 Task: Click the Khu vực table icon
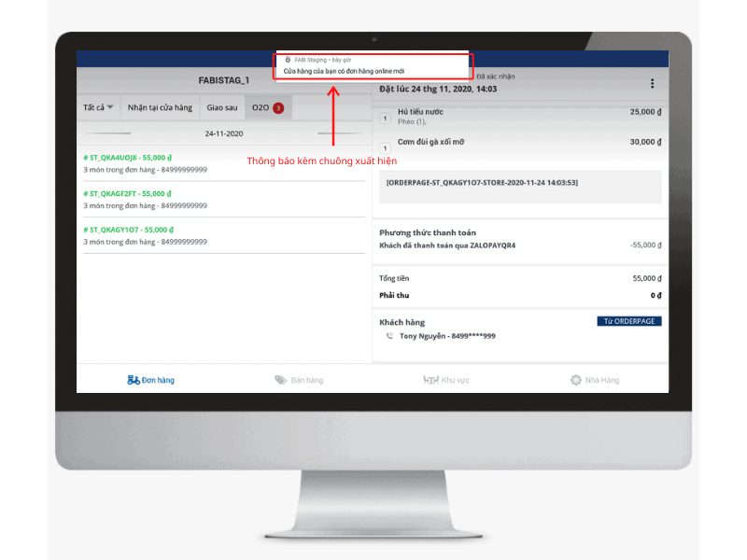tap(430, 380)
